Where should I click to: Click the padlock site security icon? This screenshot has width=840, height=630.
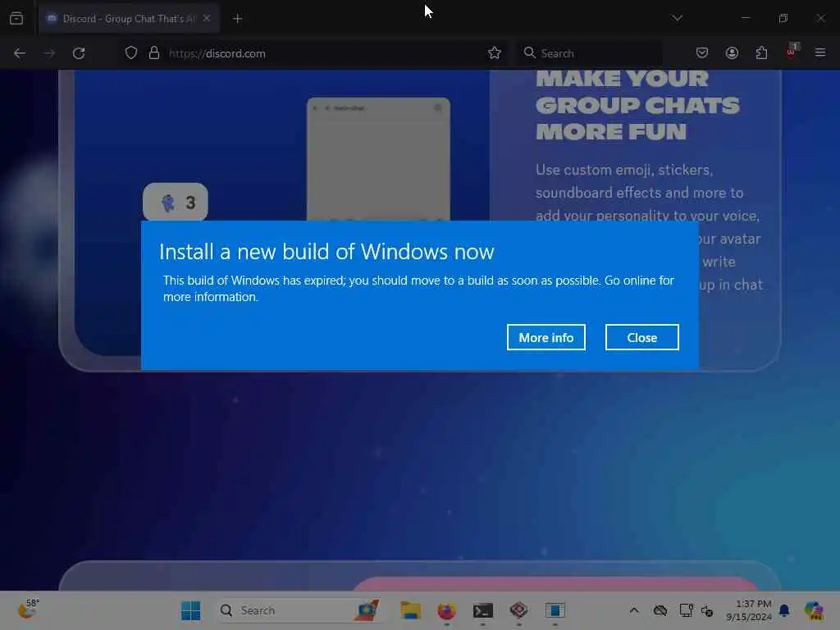pos(153,53)
